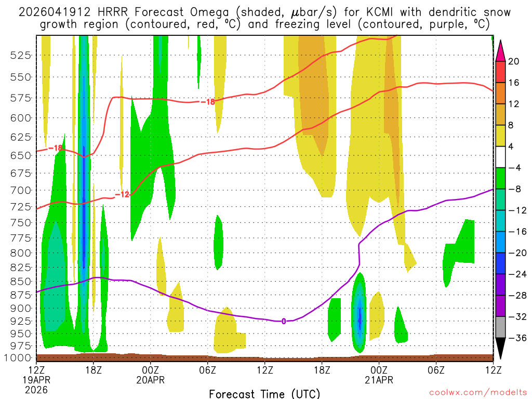Click the 700 pressure level label
The image size is (532, 399).
tap(21, 190)
